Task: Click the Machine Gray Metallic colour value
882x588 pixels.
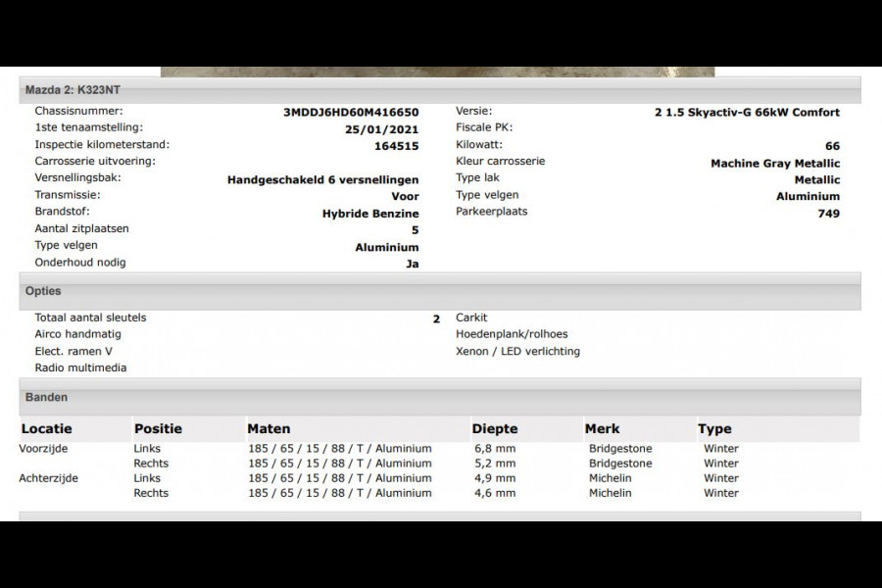Action: pos(774,164)
